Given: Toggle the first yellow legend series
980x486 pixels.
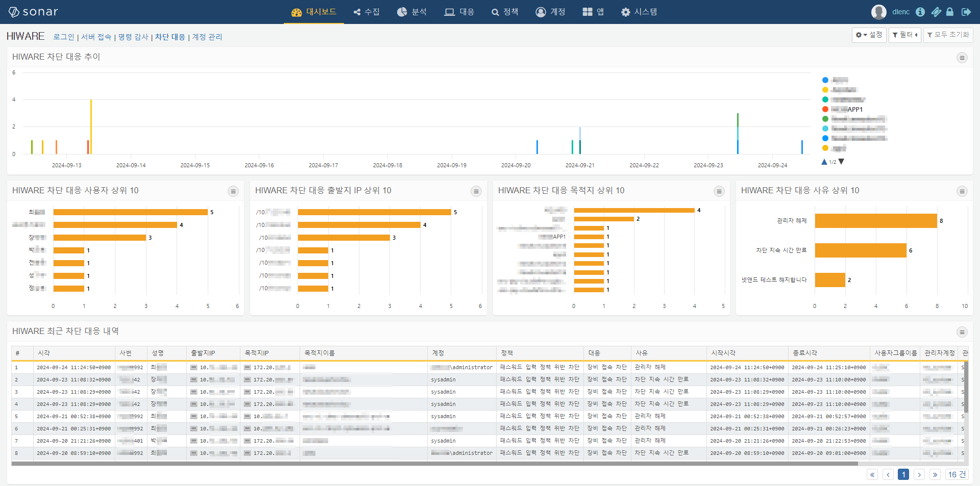Looking at the screenshot, I should (x=840, y=90).
